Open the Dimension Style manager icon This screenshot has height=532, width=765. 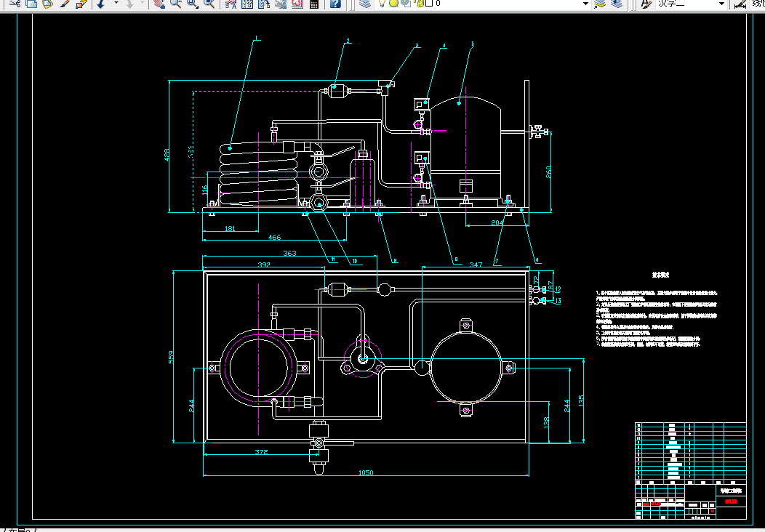click(x=740, y=4)
